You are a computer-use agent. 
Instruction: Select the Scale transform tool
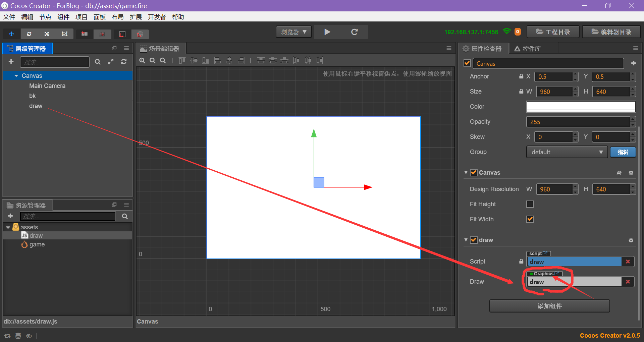tap(47, 34)
